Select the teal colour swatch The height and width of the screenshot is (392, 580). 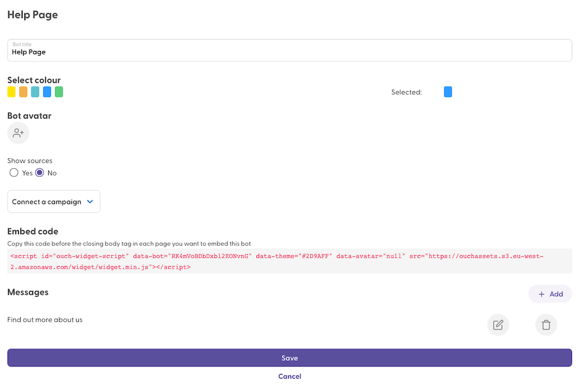click(x=35, y=92)
